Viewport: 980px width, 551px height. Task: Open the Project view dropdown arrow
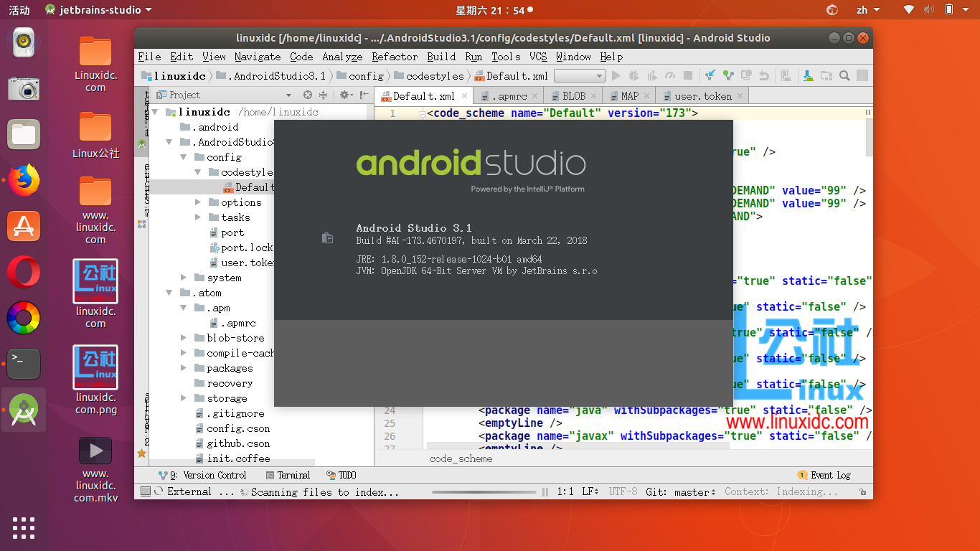coord(288,95)
